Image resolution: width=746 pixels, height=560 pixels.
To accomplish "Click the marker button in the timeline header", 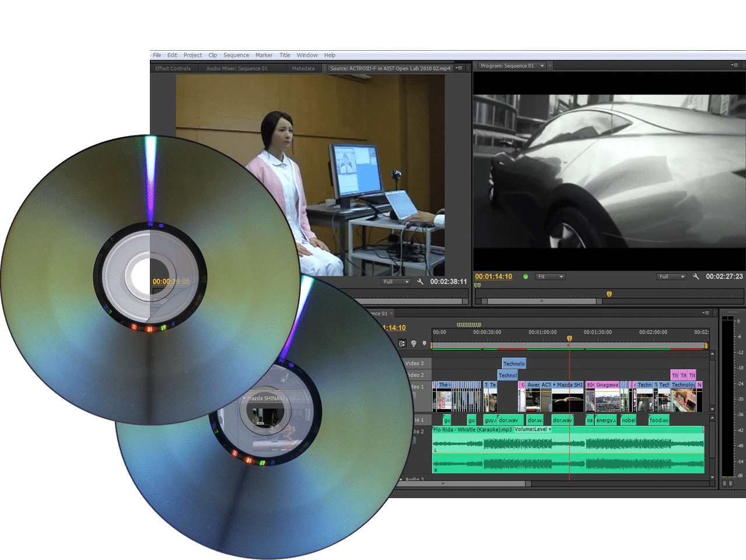I will point(424,343).
